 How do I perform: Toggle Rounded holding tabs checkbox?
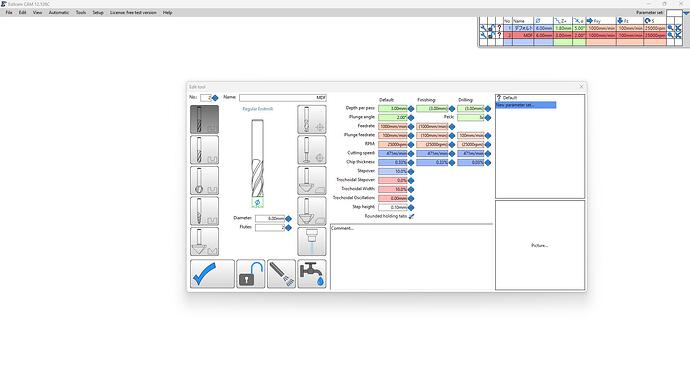pyautogui.click(x=411, y=216)
